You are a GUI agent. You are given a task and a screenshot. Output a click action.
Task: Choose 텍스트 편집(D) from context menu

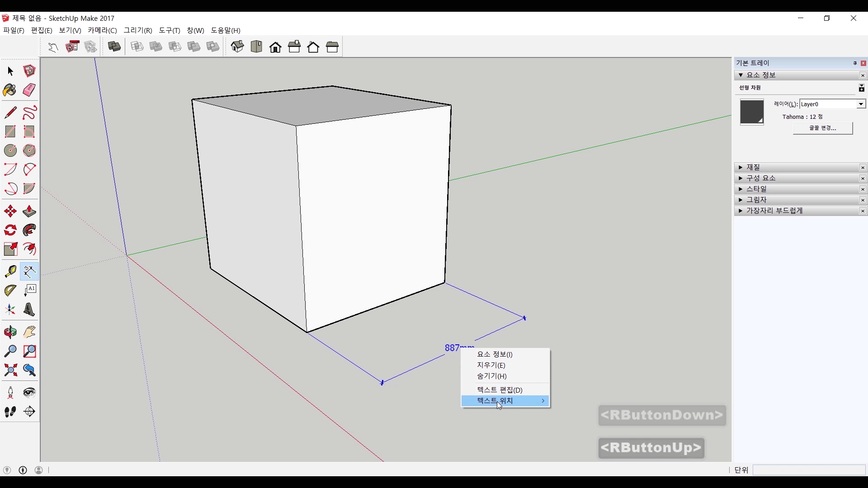pyautogui.click(x=500, y=390)
